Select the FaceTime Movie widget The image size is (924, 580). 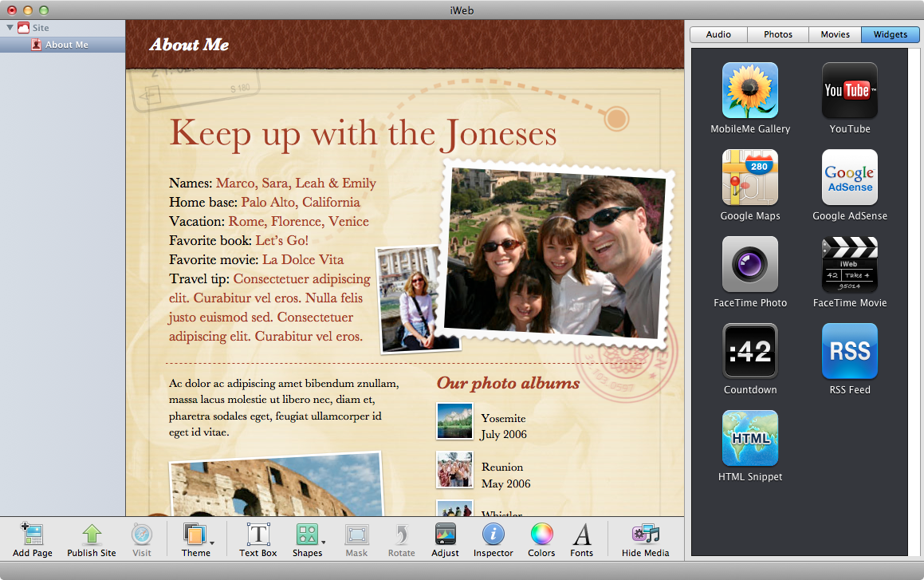click(850, 264)
